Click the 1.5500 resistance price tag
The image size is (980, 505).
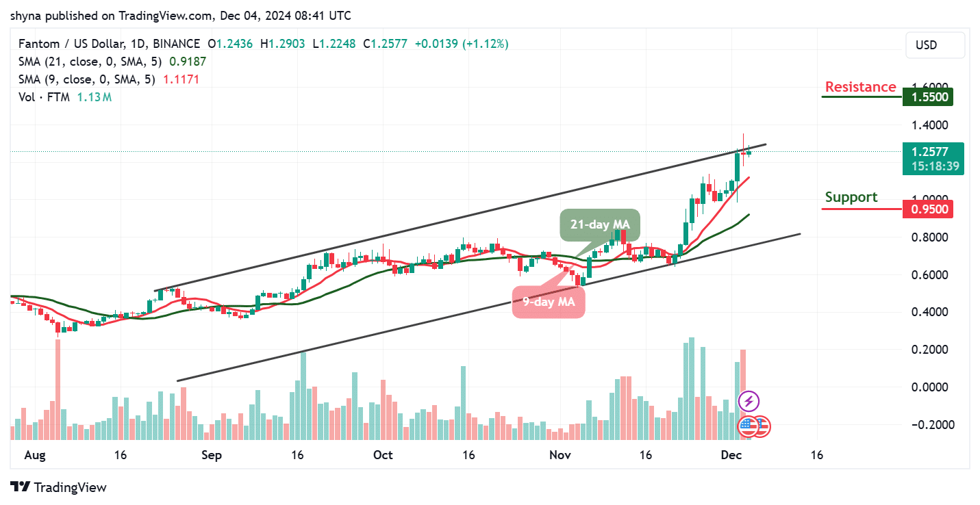pos(928,97)
